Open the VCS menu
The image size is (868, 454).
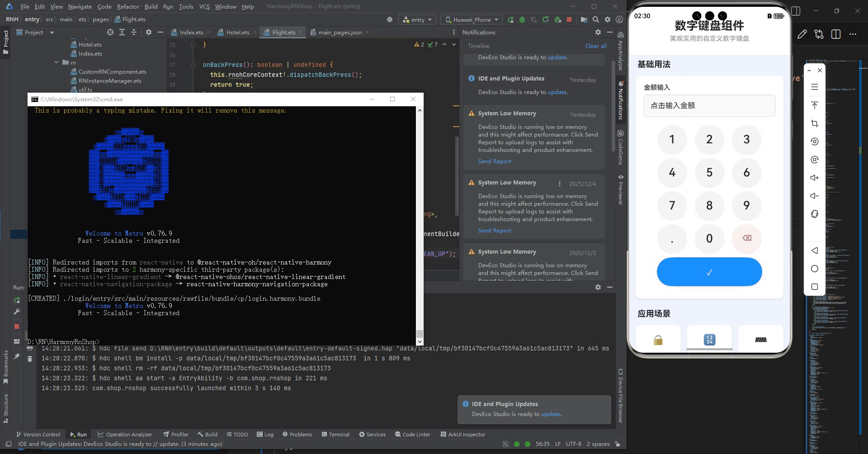(204, 6)
